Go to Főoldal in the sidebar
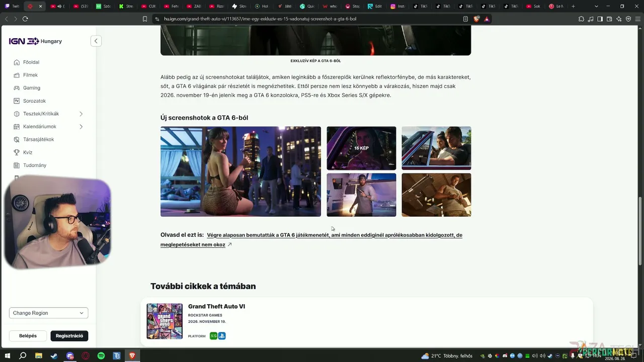Screen dimensions: 644x362 tap(31, 62)
